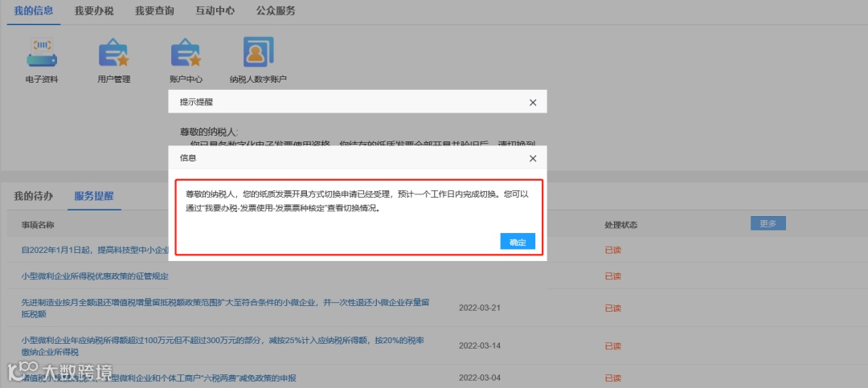The image size is (868, 388).
Task: Open the 用户管理 icon
Action: tap(113, 60)
